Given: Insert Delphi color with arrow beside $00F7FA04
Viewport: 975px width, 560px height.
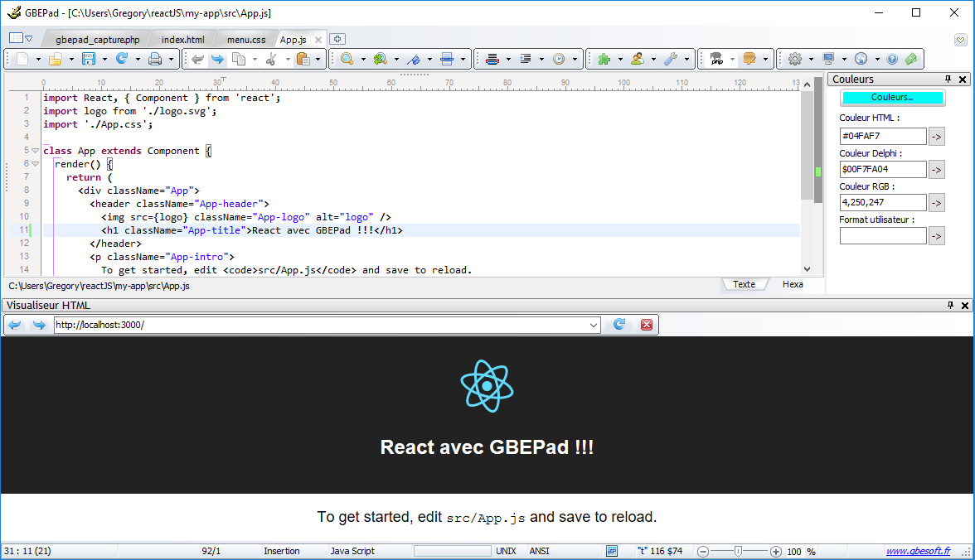Looking at the screenshot, I should [937, 169].
